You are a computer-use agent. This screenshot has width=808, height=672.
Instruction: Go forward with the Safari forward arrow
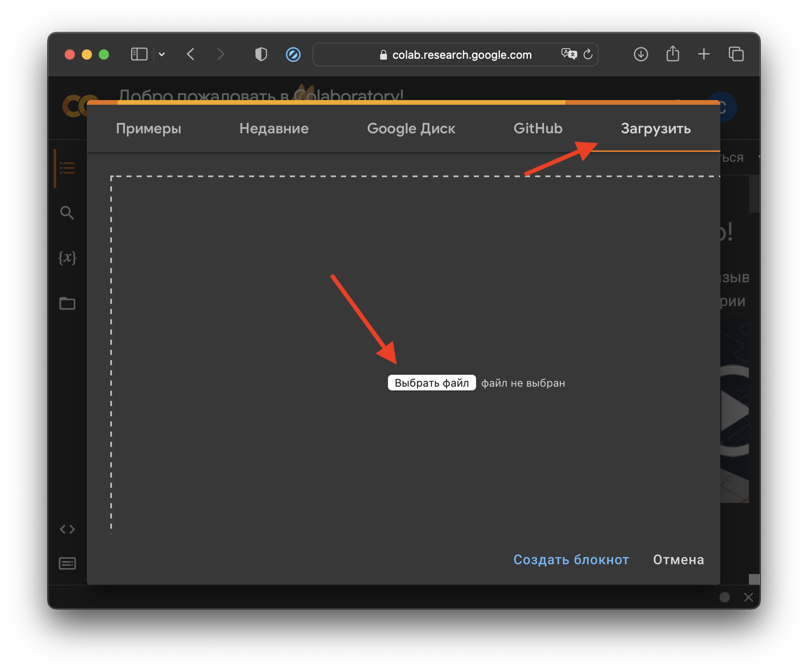(220, 55)
